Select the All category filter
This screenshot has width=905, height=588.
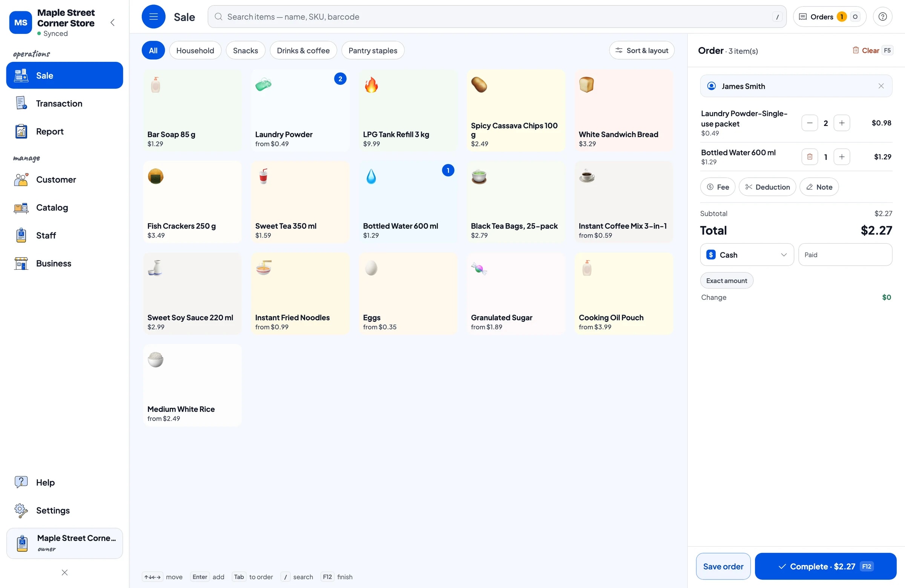click(153, 51)
